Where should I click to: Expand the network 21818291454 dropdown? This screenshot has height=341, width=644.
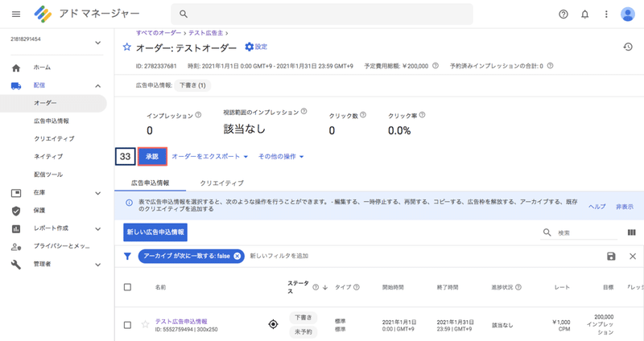click(97, 43)
